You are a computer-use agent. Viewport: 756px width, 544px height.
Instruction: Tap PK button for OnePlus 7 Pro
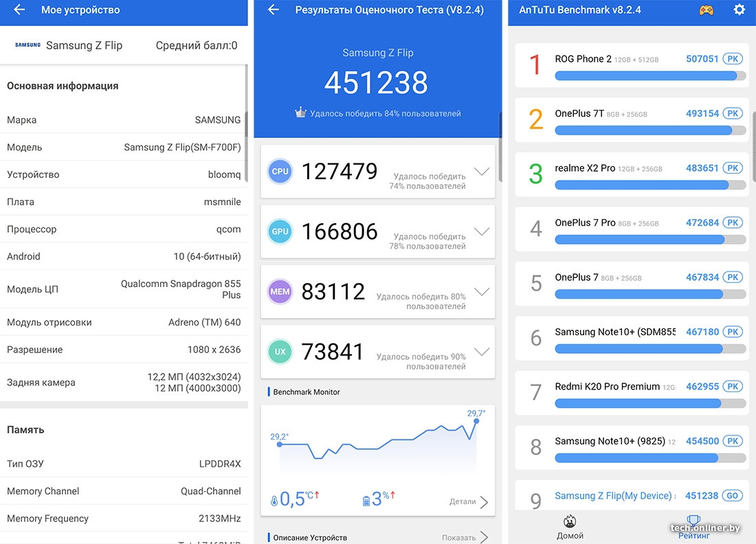733,223
